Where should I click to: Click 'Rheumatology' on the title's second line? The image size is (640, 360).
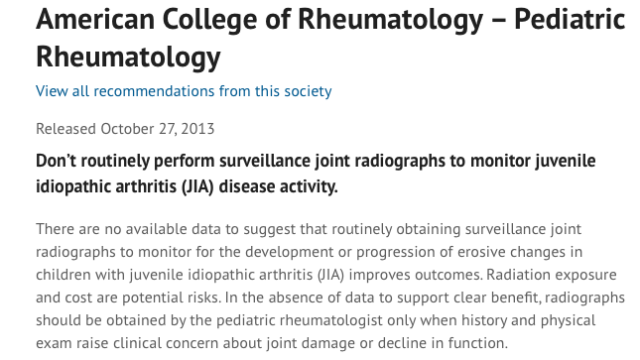click(128, 57)
